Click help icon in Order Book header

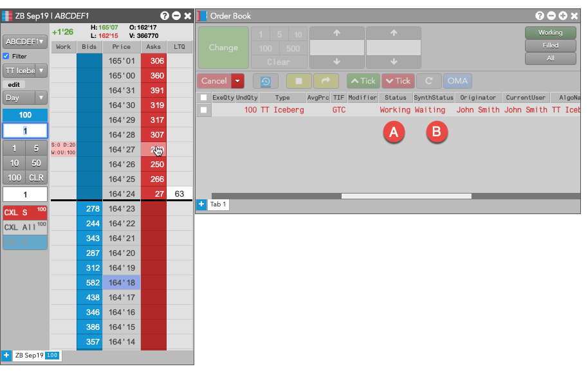tap(540, 15)
